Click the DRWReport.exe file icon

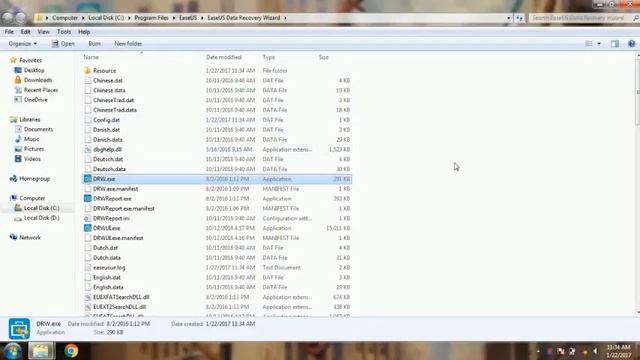point(87,198)
